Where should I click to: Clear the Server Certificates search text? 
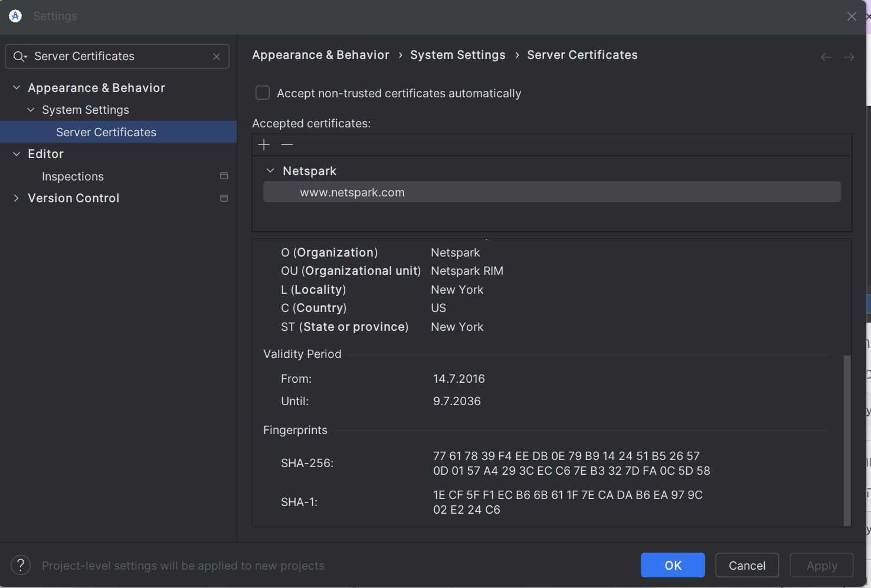[216, 56]
